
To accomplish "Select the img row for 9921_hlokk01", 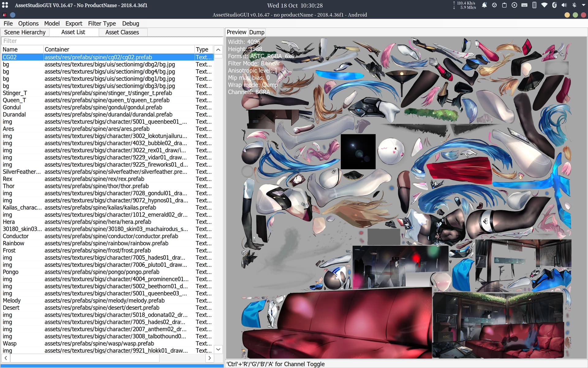I will click(107, 351).
